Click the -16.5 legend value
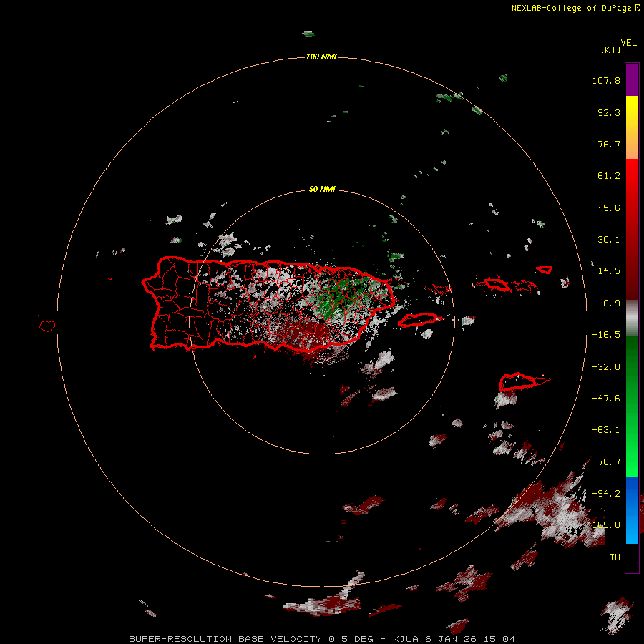 coord(606,335)
